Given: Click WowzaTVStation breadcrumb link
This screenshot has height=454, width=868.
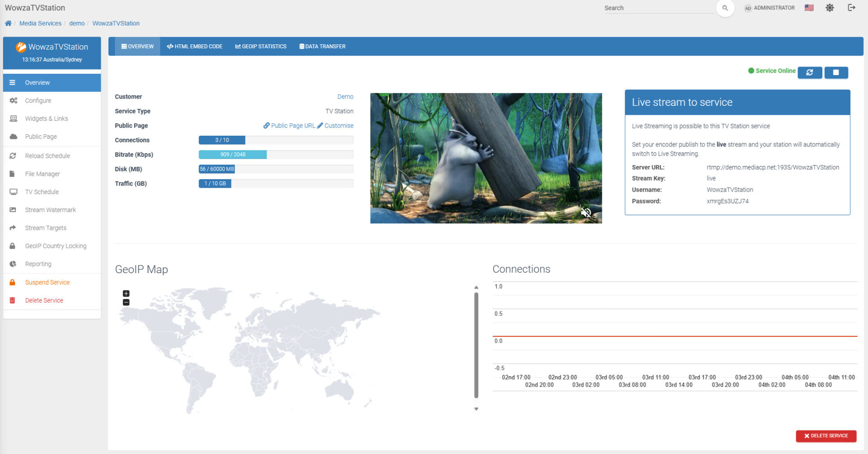Looking at the screenshot, I should 116,23.
